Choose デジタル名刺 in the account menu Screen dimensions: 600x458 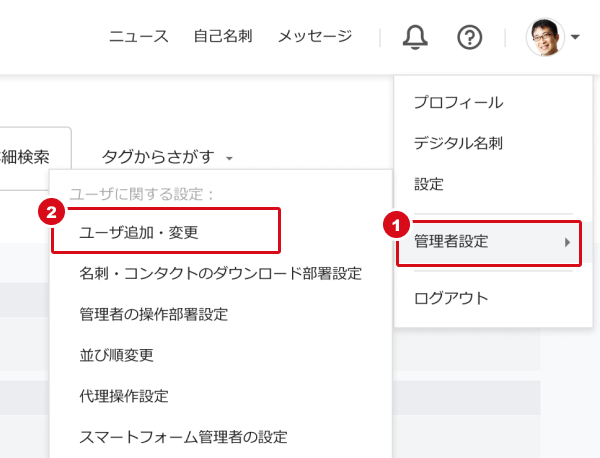458,143
